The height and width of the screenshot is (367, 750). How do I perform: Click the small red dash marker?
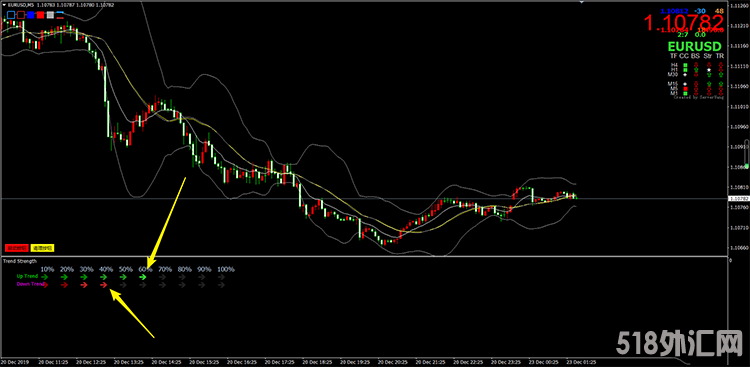coord(60,18)
